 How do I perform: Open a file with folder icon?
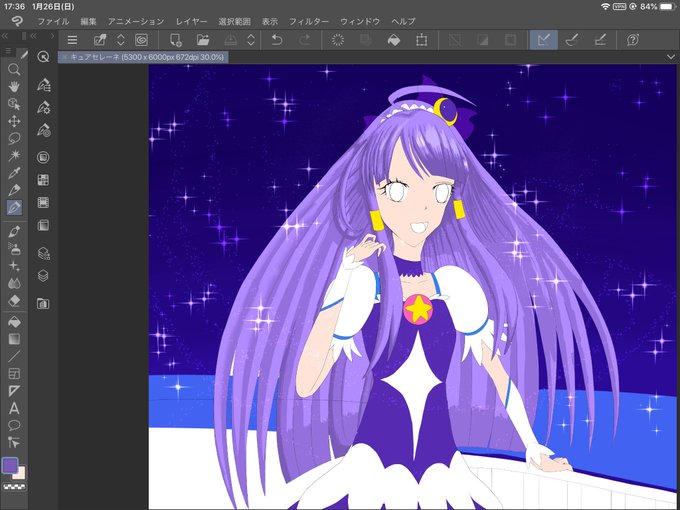tap(203, 40)
